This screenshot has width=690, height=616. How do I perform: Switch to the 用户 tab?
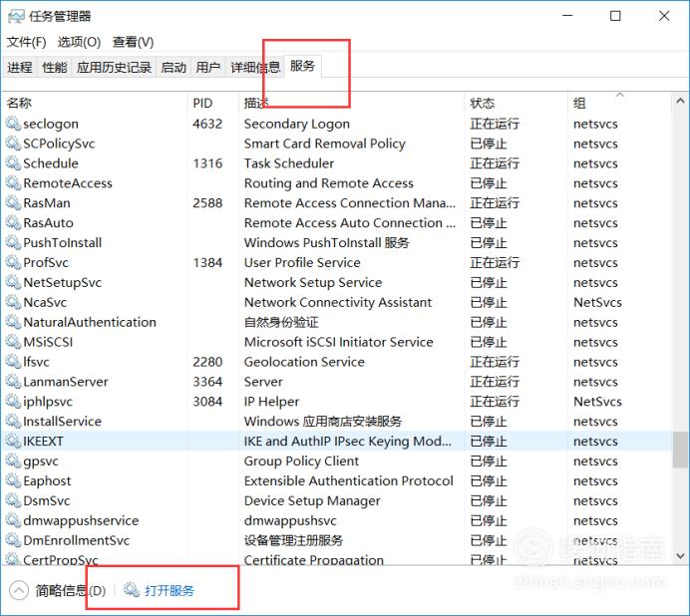[208, 68]
